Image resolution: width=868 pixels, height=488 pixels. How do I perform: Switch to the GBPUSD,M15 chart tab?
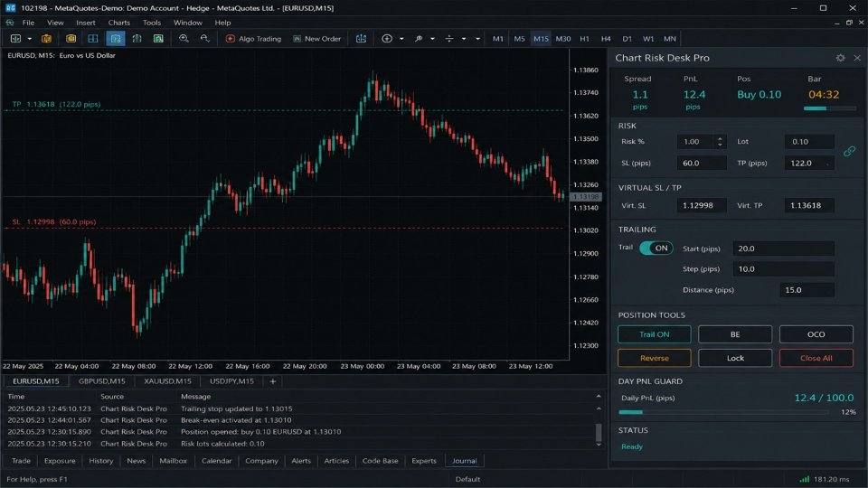point(102,381)
